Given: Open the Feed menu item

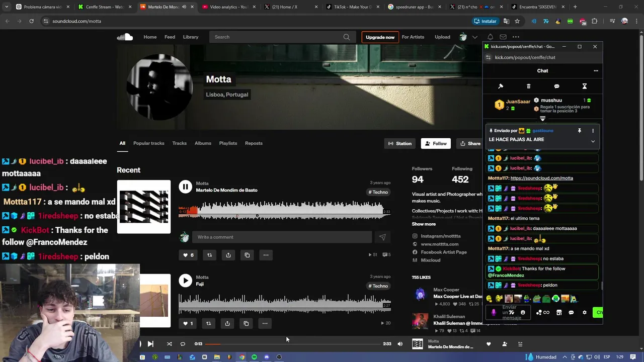Looking at the screenshot, I should (170, 37).
